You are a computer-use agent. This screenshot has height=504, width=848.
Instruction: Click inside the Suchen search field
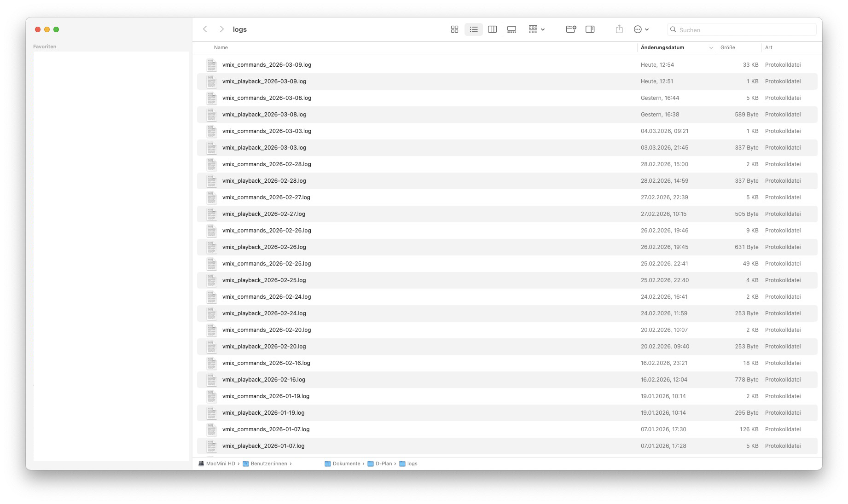741,29
